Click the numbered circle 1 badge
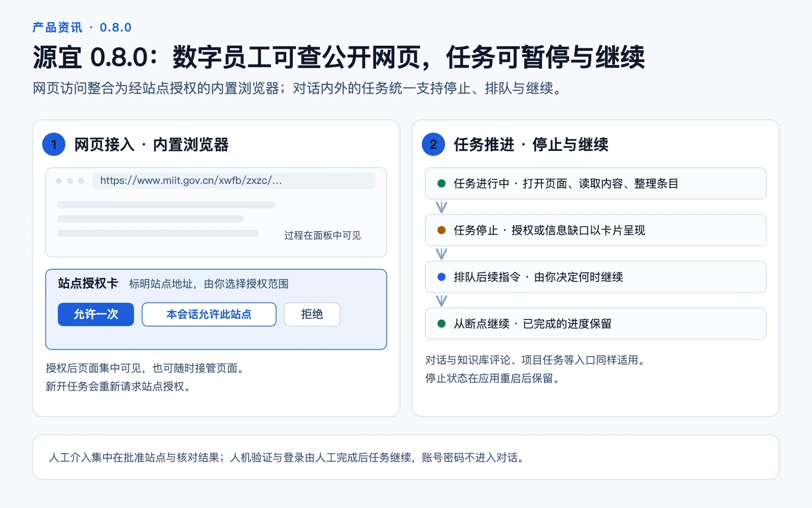The height and width of the screenshot is (508, 812). [x=54, y=144]
